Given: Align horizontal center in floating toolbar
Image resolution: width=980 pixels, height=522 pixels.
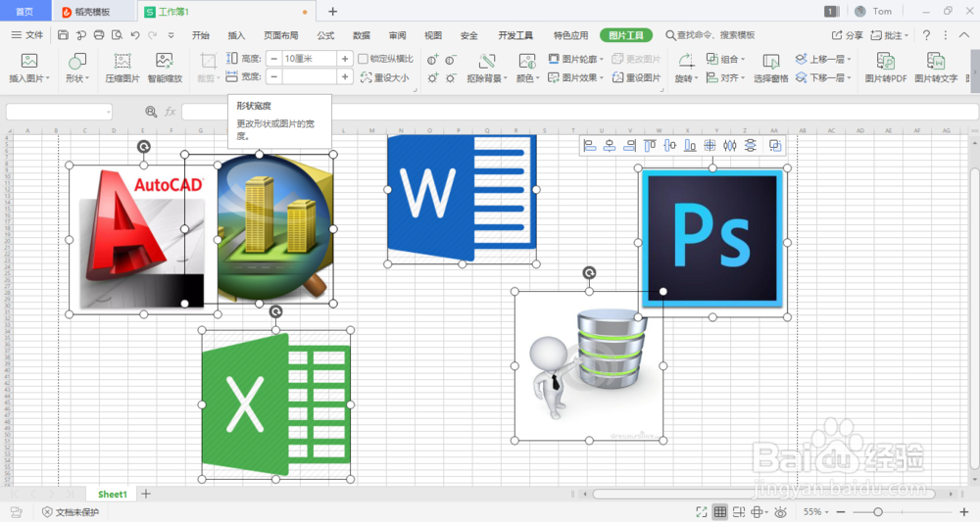Looking at the screenshot, I should click(x=610, y=146).
